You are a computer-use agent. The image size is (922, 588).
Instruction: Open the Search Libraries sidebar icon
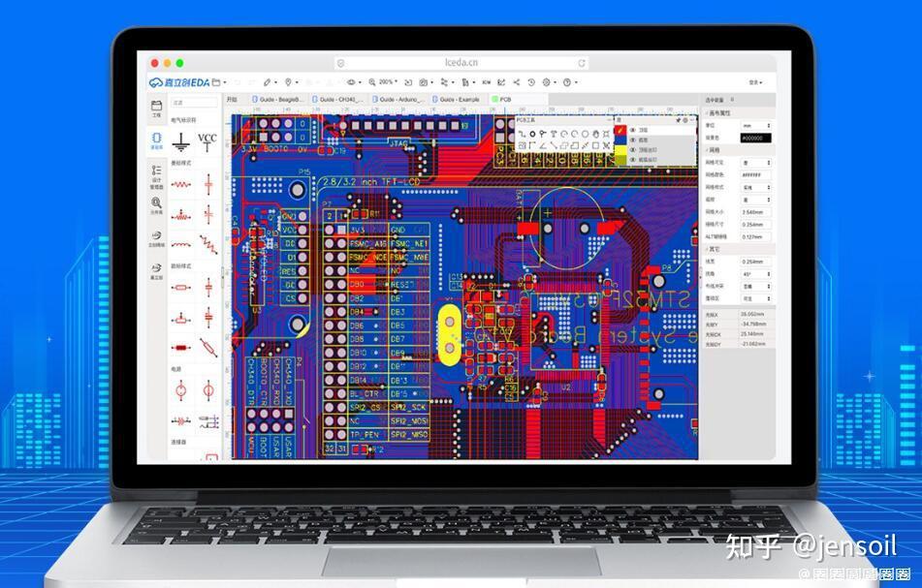point(156,206)
